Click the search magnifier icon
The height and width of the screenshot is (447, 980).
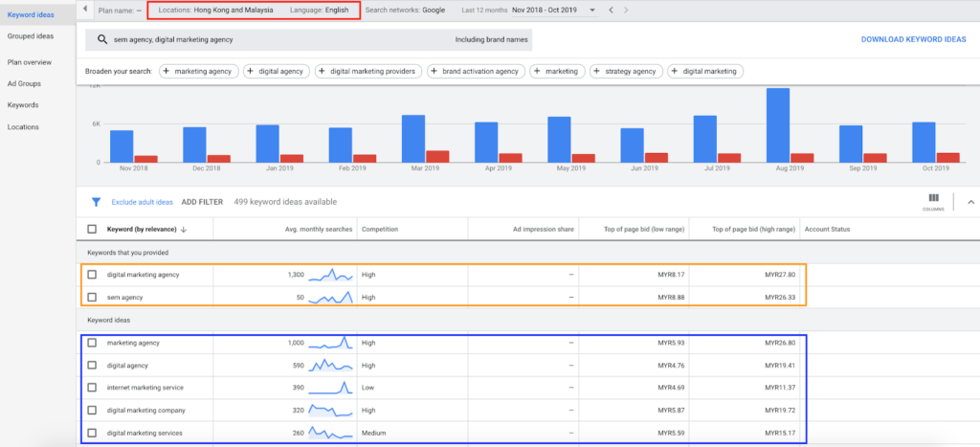(103, 39)
